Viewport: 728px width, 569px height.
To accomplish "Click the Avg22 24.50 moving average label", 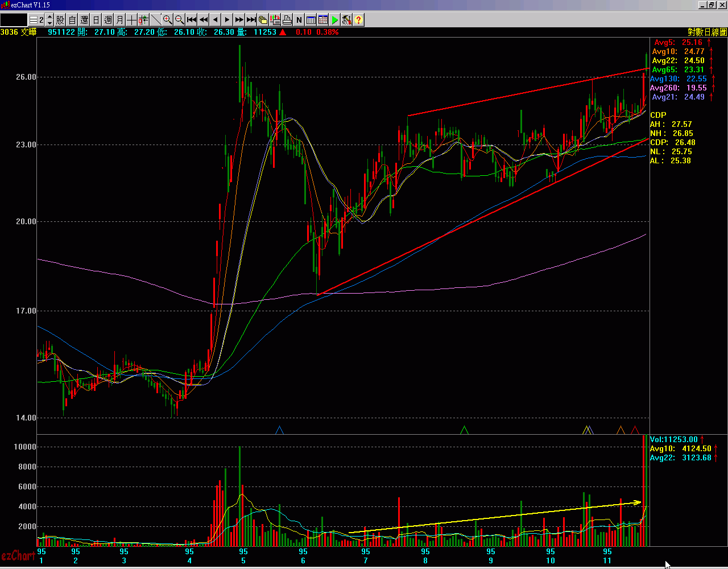I will (678, 61).
